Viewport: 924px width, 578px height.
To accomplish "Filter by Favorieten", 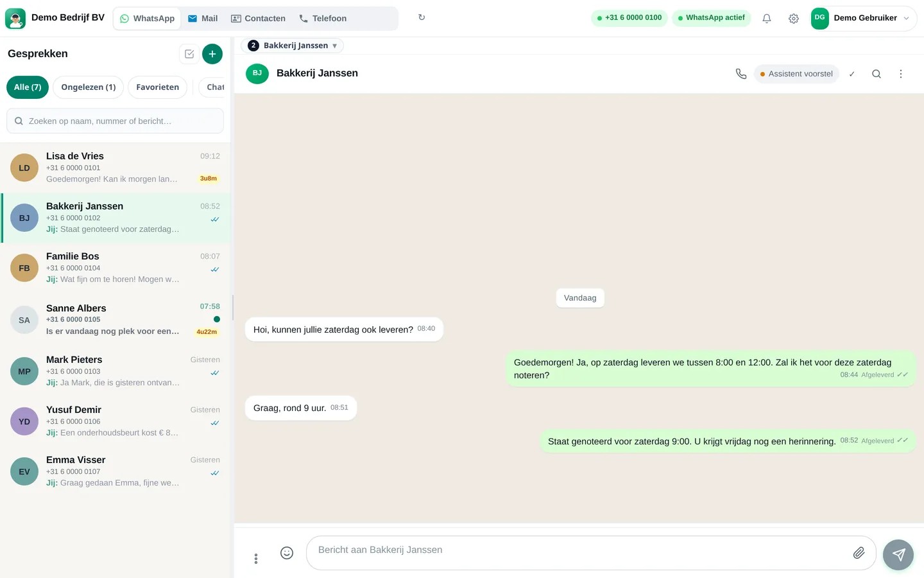I will [158, 87].
